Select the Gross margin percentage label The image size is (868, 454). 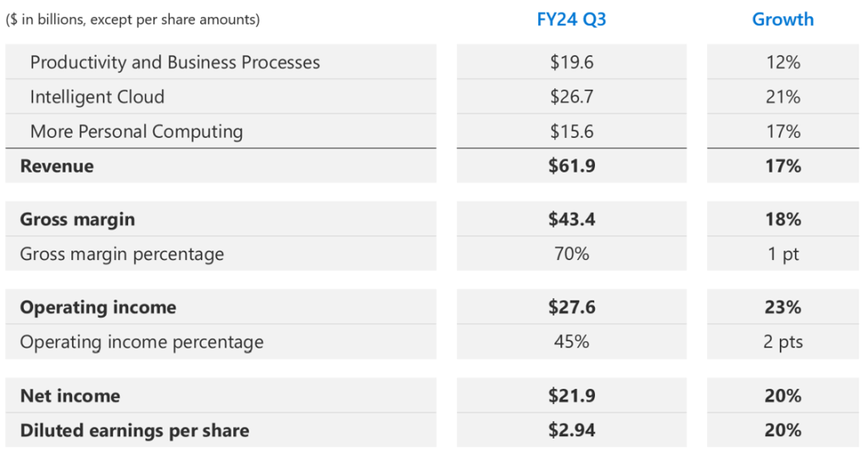click(x=122, y=254)
